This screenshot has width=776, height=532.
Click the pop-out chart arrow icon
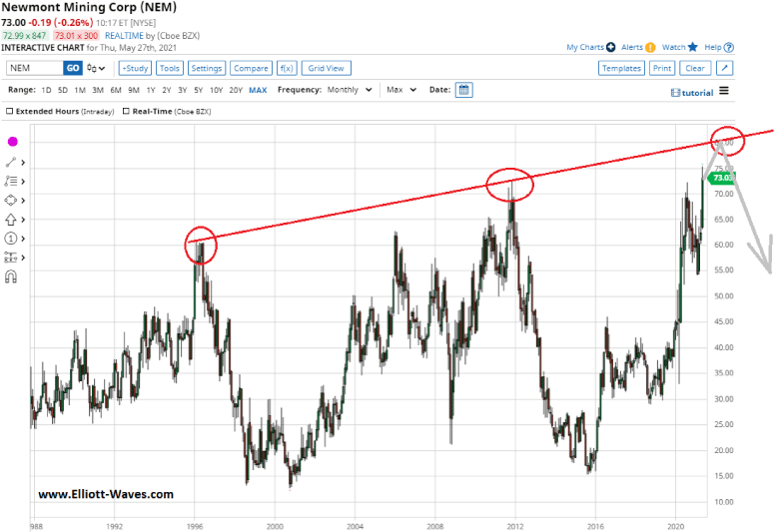click(725, 68)
